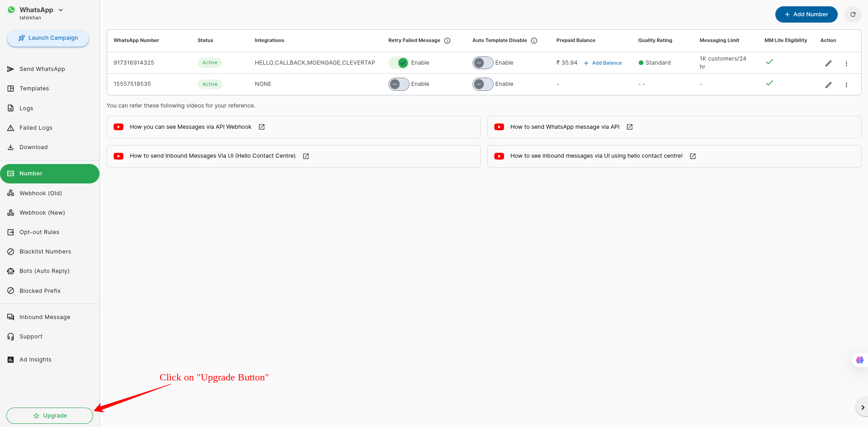868x427 pixels.
Task: Show Retry Failed Message info tooltip icon
Action: point(447,41)
